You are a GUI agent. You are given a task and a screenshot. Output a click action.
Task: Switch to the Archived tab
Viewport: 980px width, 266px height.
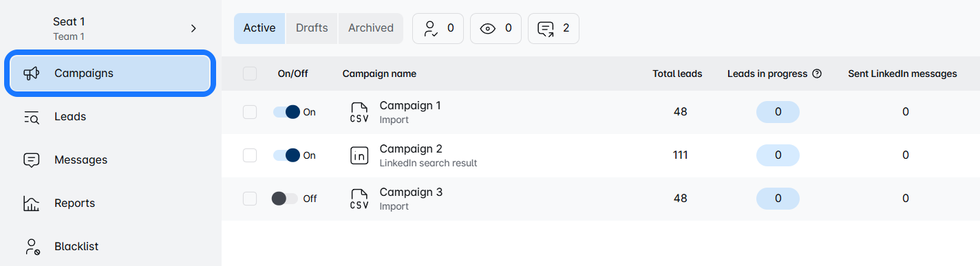[371, 28]
